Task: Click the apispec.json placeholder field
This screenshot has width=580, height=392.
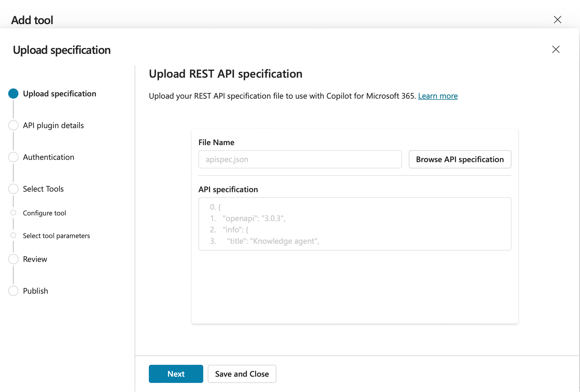Action: (300, 159)
